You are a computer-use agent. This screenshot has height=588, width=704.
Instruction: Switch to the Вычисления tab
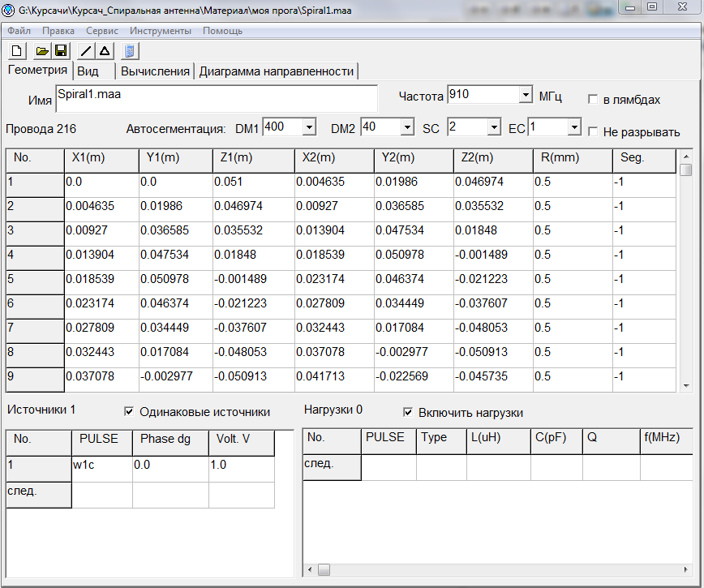[155, 71]
